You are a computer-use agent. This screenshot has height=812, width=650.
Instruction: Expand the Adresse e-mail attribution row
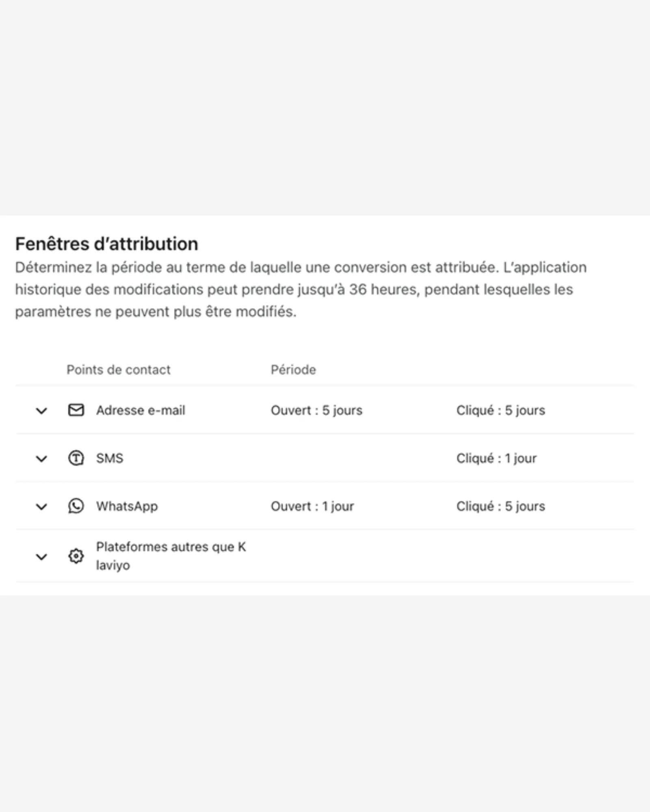tap(41, 411)
